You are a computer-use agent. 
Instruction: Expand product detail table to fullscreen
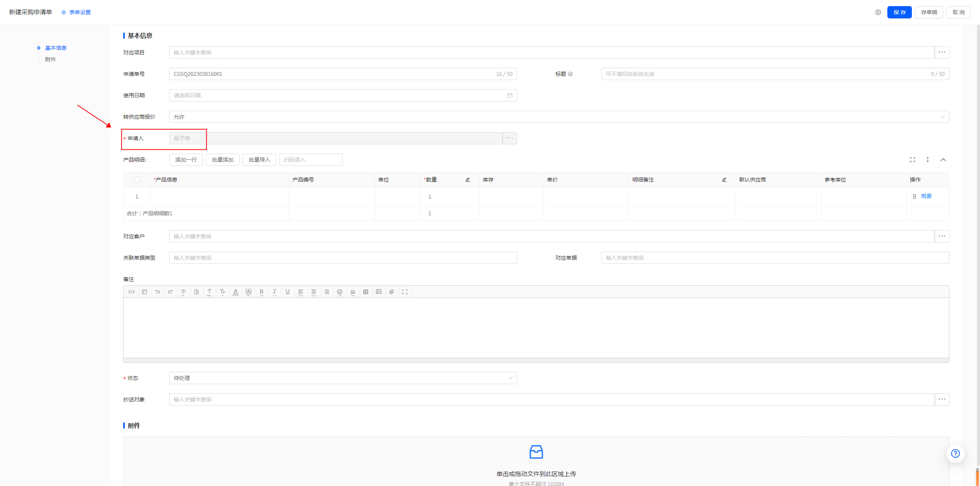coord(913,160)
